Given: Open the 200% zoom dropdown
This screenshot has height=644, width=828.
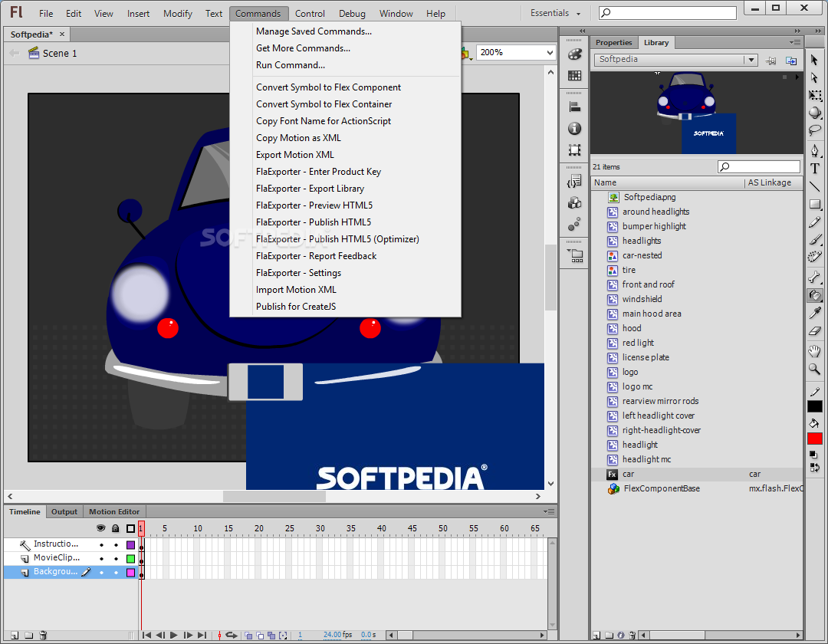Looking at the screenshot, I should [x=550, y=52].
